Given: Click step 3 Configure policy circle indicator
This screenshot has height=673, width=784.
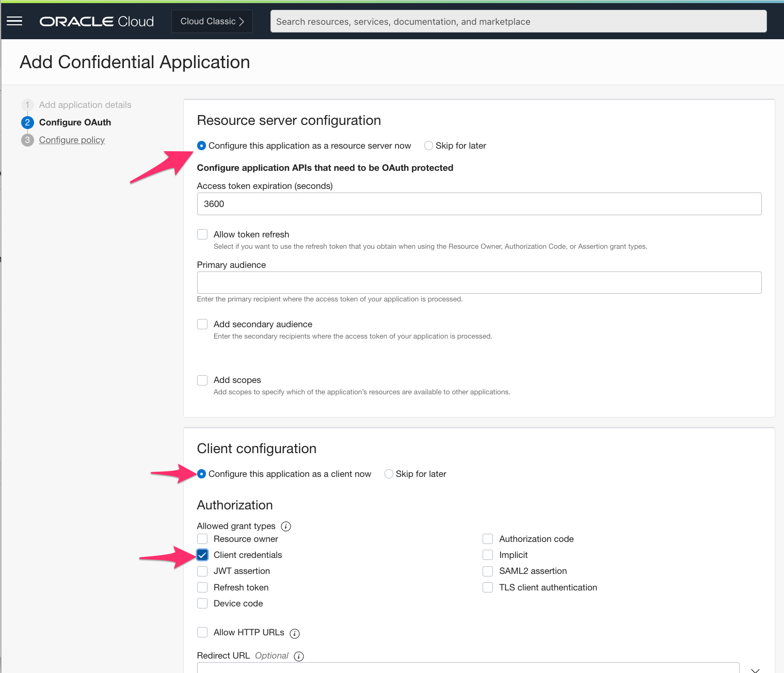Looking at the screenshot, I should (27, 139).
